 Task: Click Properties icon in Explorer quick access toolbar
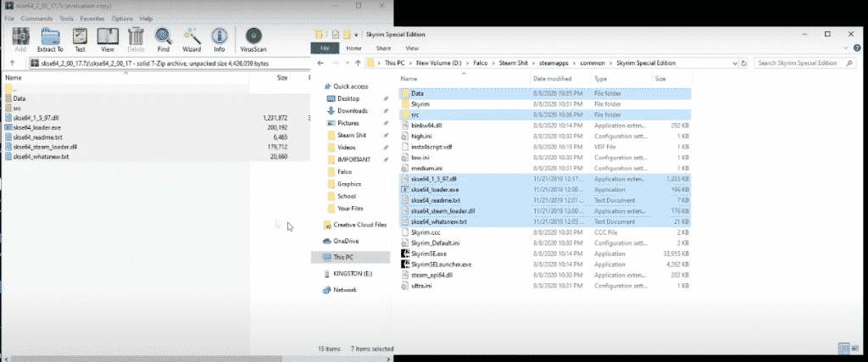[336, 34]
